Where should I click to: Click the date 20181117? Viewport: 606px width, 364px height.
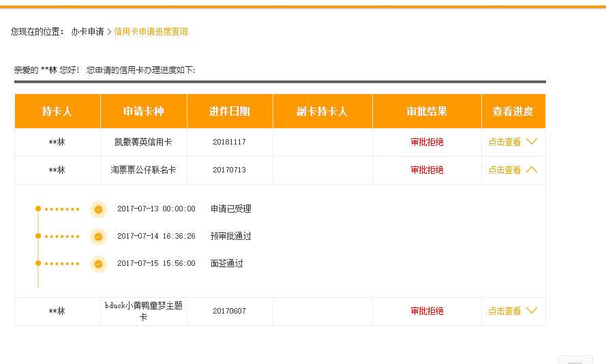click(x=229, y=142)
